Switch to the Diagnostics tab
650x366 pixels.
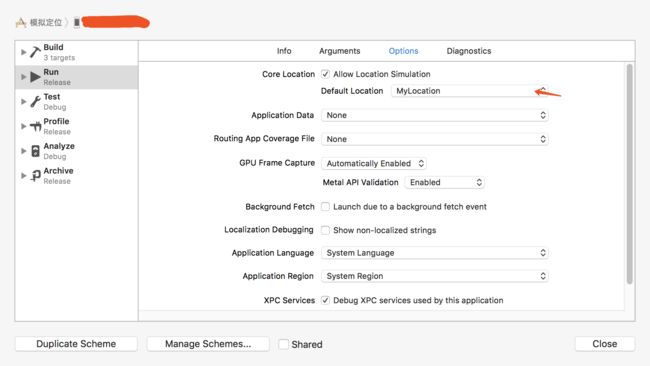point(469,51)
